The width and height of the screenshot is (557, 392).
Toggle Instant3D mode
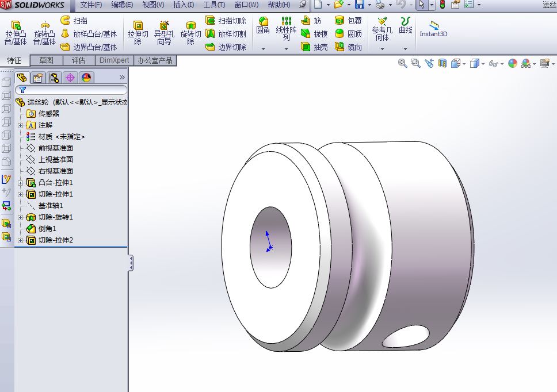pos(433,29)
